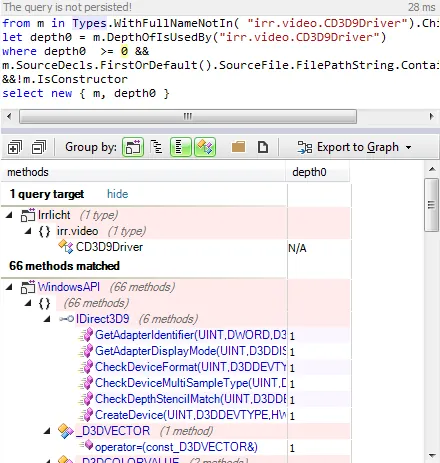Image resolution: width=440 pixels, height=463 pixels.
Task: Click the horizontal scrollbar thumb in query editor
Action: pos(188,116)
